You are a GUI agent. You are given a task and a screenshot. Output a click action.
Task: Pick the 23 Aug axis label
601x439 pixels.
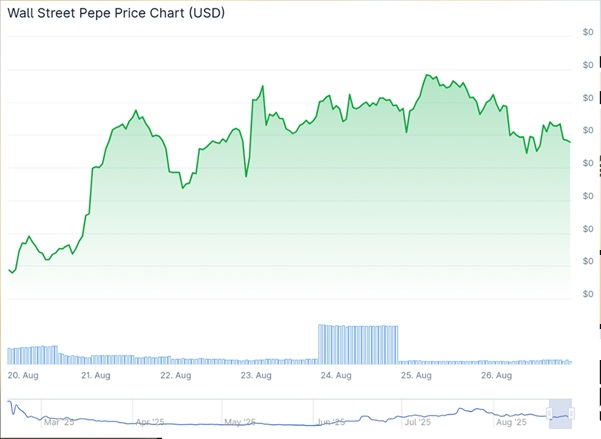click(257, 376)
